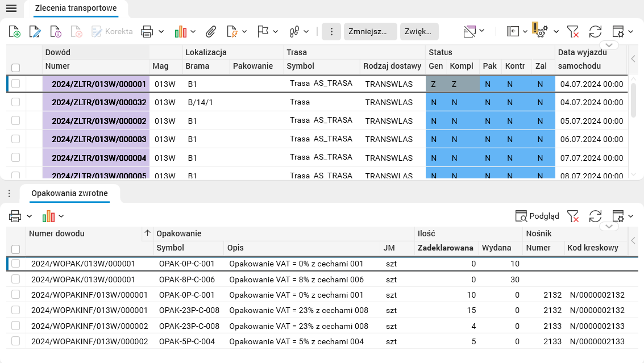The width and height of the screenshot is (644, 363).
Task: Refresh the Zlecenia transportowe list
Action: click(x=595, y=31)
